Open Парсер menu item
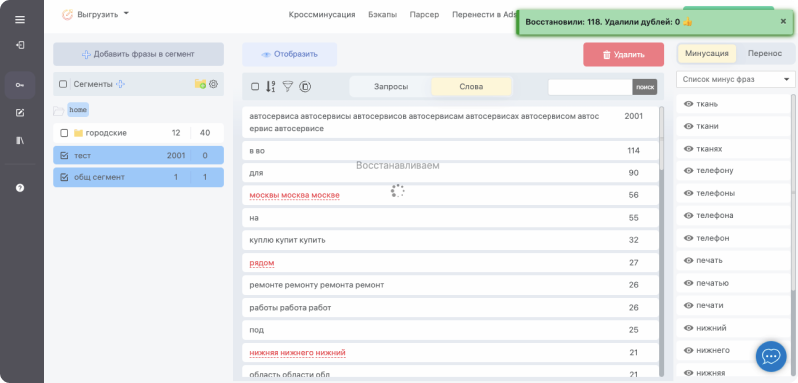Viewport: 798px width, 383px height. pyautogui.click(x=424, y=15)
